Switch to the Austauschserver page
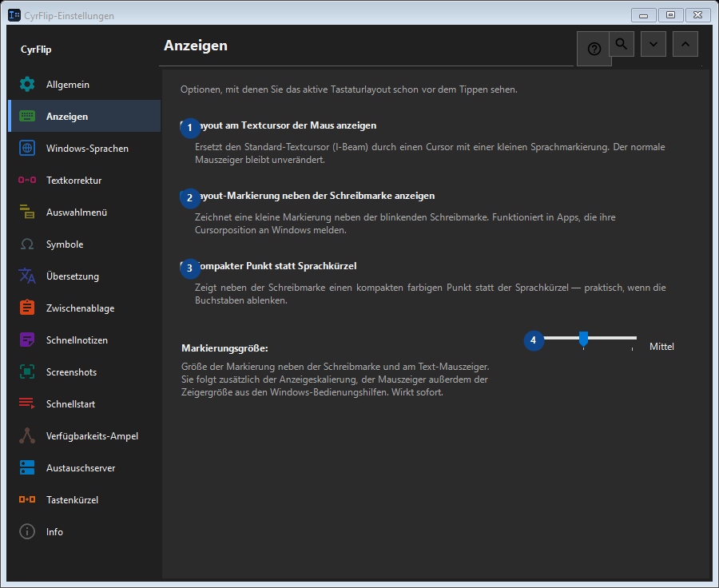 coord(85,468)
